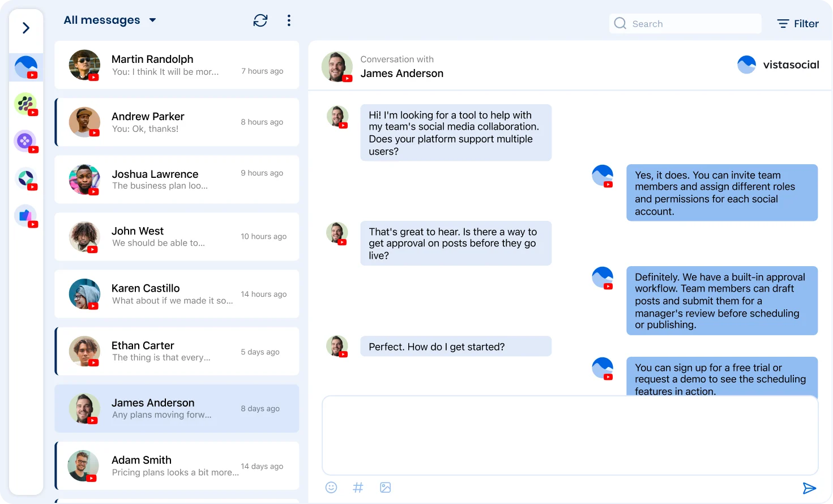Screen dimensions: 833x504
Task: Open Martin Randolph's conversation
Action: pos(177,65)
